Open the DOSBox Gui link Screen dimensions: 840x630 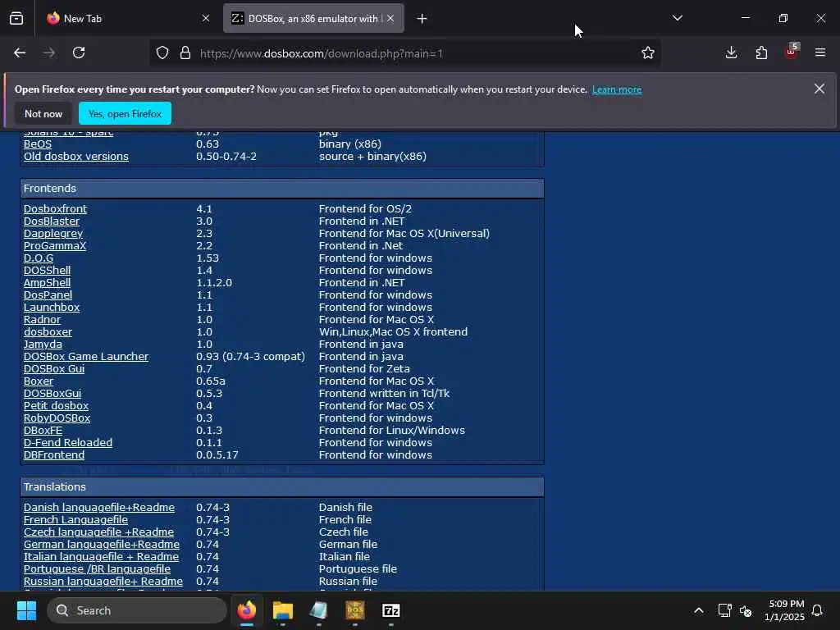click(54, 369)
